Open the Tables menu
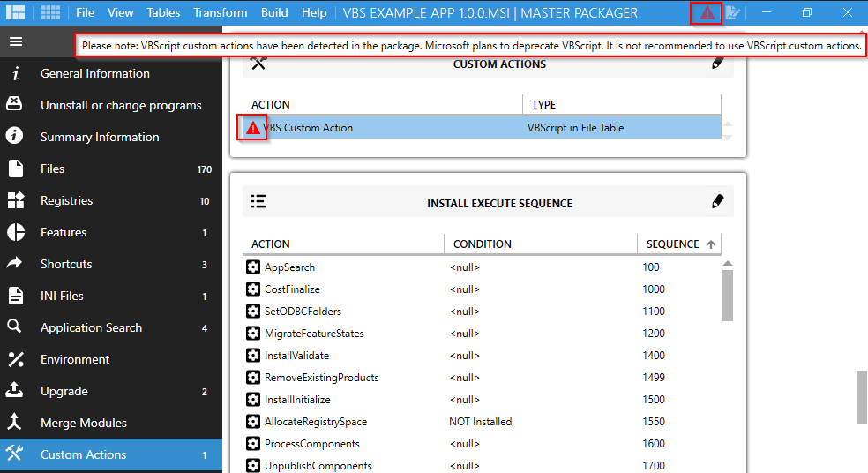Image resolution: width=868 pixels, height=473 pixels. coord(163,12)
